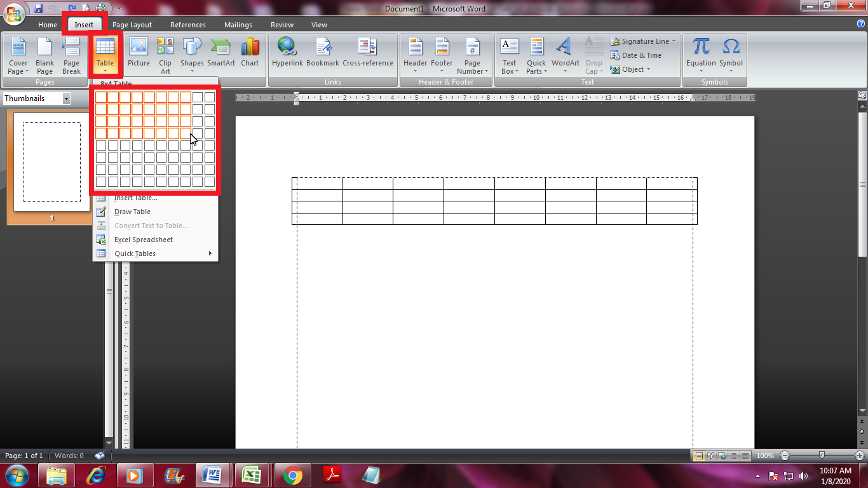868x488 pixels.
Task: Insert a SmartArt graphic
Action: point(220,55)
